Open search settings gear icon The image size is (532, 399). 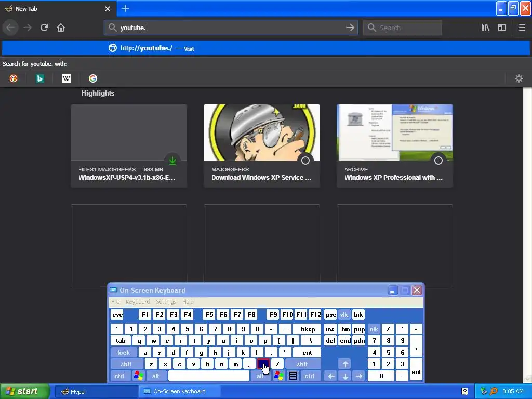519,79
